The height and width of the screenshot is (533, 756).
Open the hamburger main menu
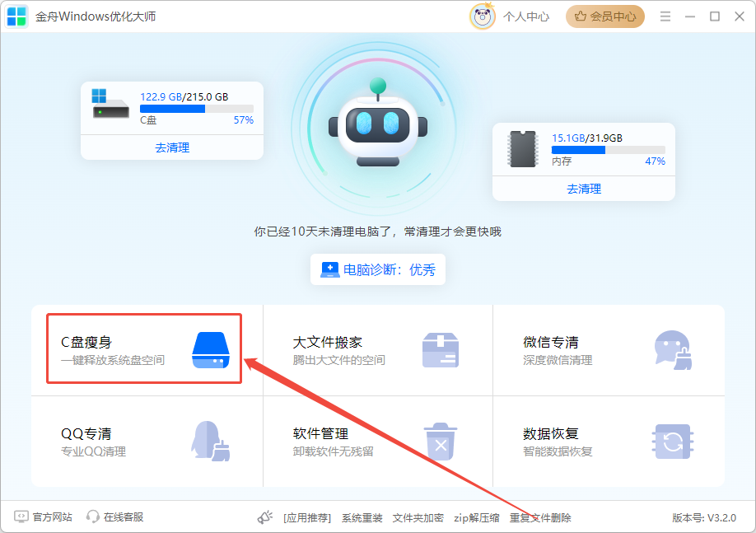pyautogui.click(x=665, y=16)
